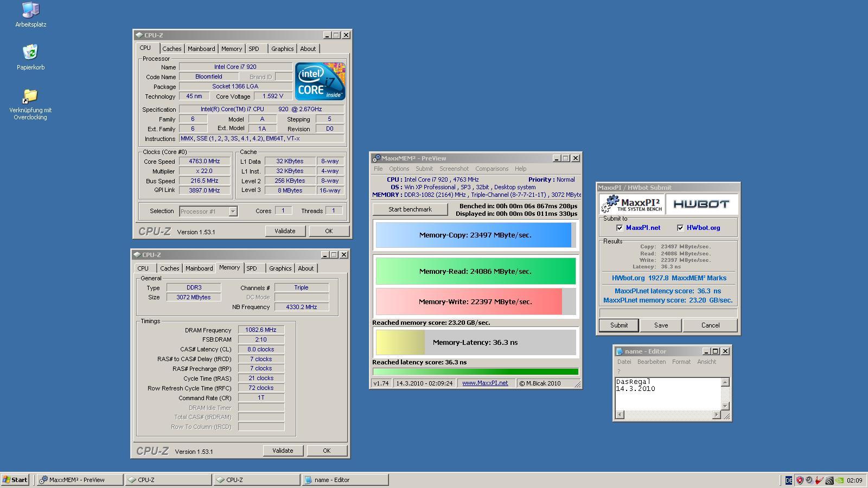Viewport: 868px width, 488px height.
Task: Click the DE language indicator in the tray
Action: tap(789, 480)
